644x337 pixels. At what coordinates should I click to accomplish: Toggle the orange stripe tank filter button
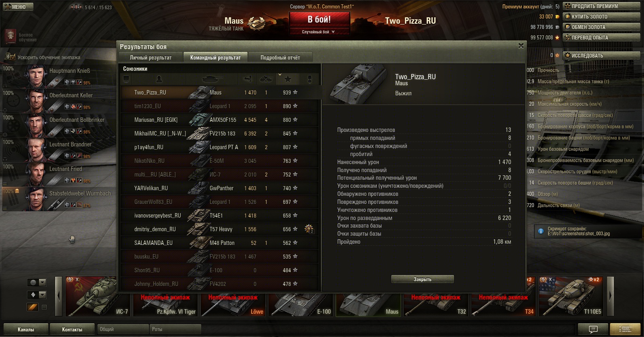pos(33,307)
